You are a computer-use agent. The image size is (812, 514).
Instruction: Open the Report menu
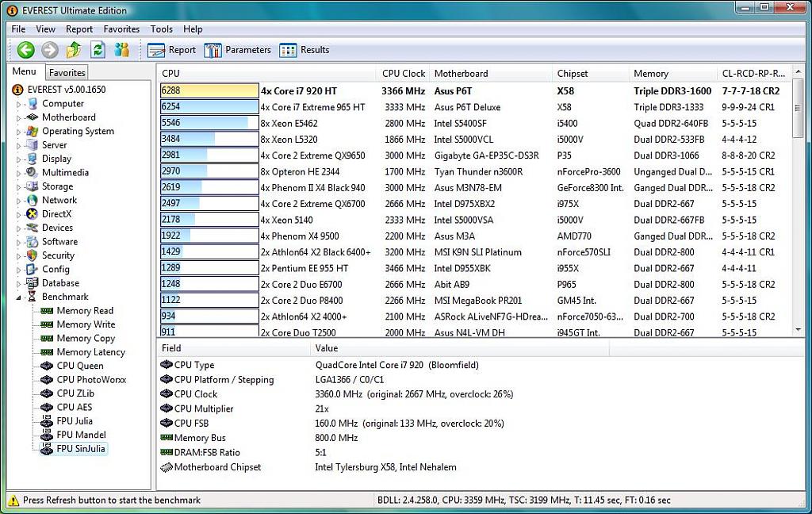click(x=79, y=29)
